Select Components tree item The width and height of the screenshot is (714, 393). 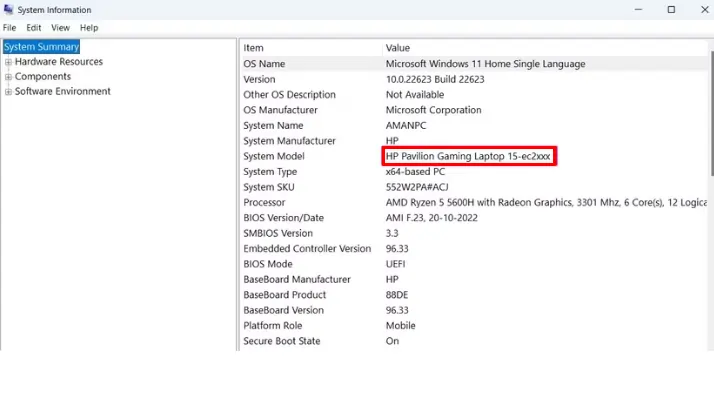coord(43,77)
